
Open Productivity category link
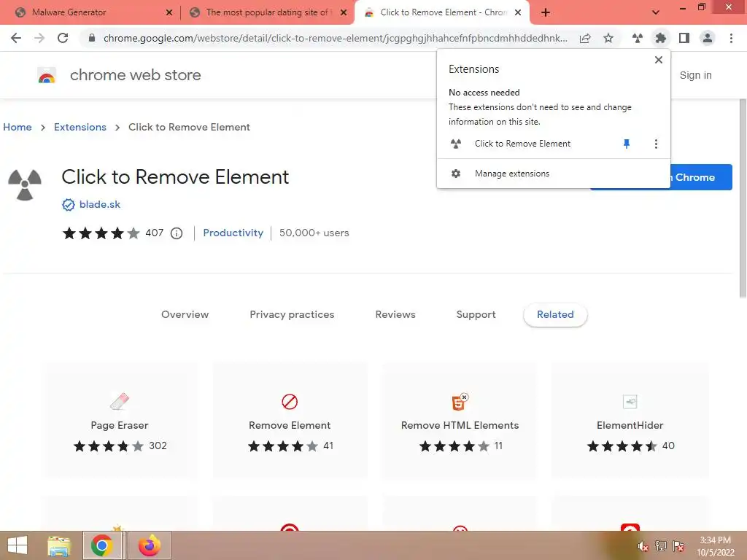(x=233, y=233)
